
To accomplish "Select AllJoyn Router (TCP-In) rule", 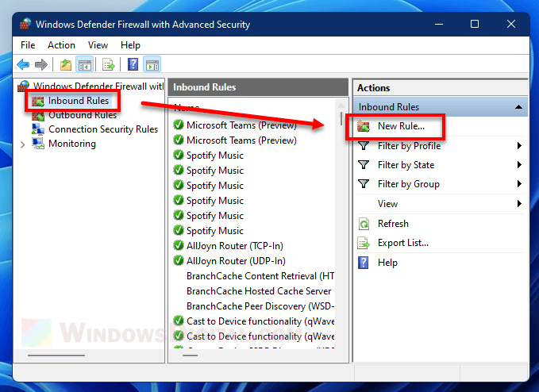I will pyautogui.click(x=235, y=246).
